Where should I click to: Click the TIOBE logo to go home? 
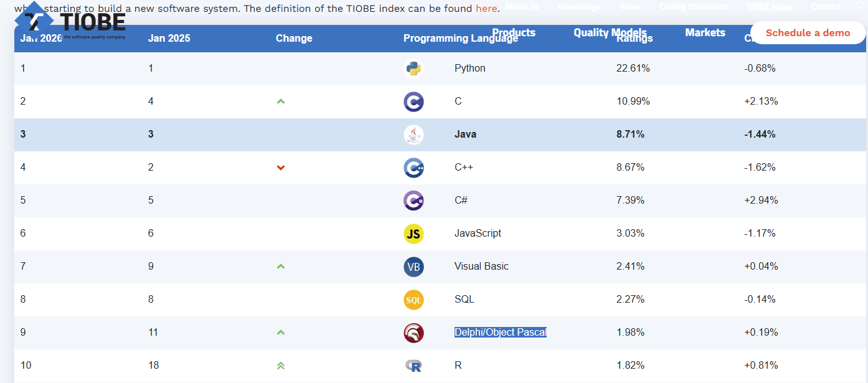tap(70, 22)
